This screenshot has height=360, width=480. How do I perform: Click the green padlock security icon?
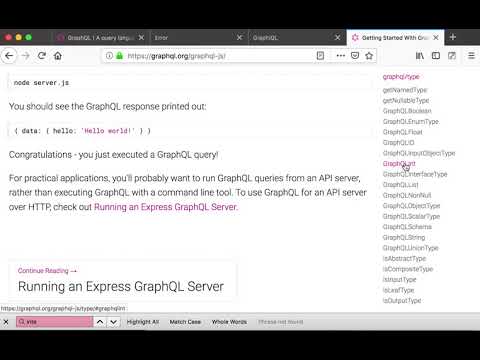click(x=119, y=56)
